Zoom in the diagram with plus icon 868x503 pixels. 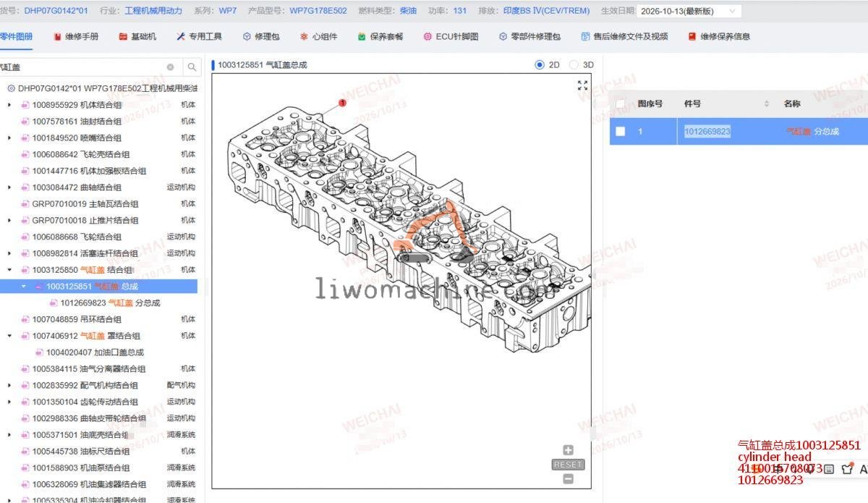point(568,450)
